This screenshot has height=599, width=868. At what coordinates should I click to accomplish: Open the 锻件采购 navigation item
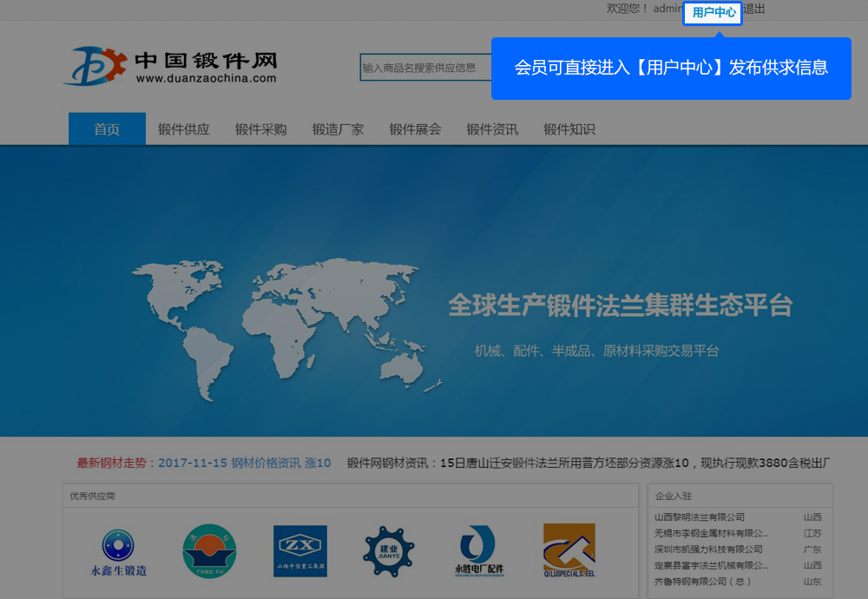261,129
